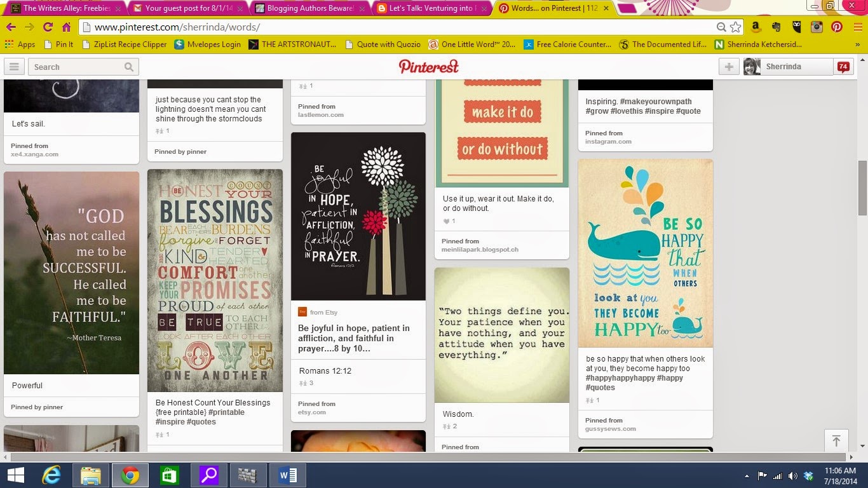Screen dimensions: 868x488
Task: Open the Sherrinda profile menu
Action: pos(788,67)
